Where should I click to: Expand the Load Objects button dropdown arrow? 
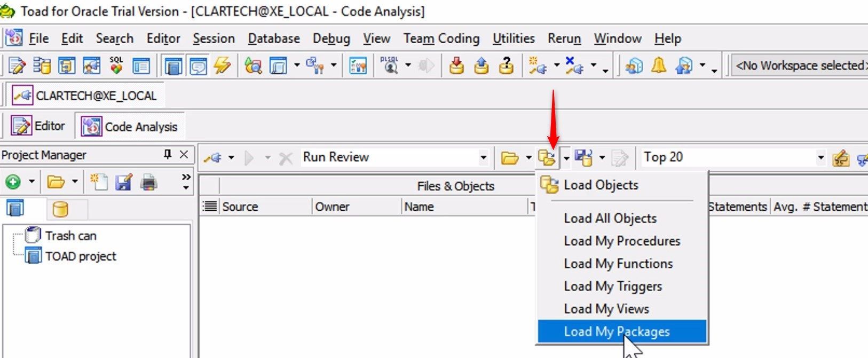coord(566,157)
